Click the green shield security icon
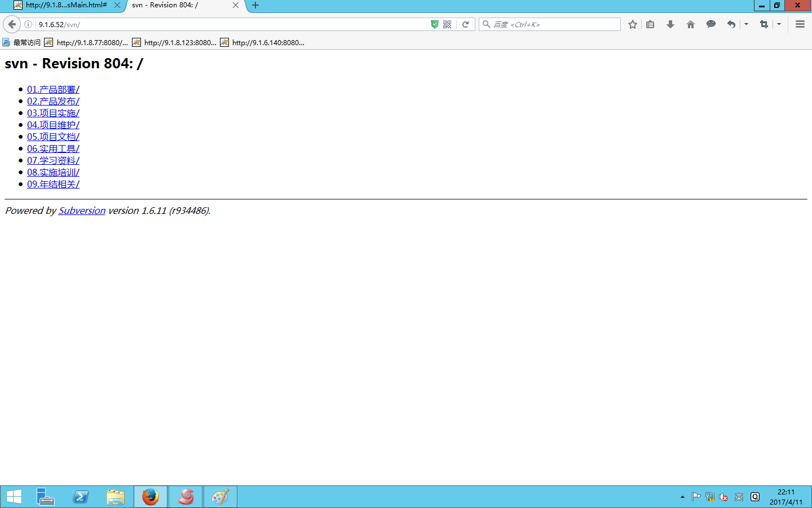The image size is (812, 508). pyautogui.click(x=434, y=24)
